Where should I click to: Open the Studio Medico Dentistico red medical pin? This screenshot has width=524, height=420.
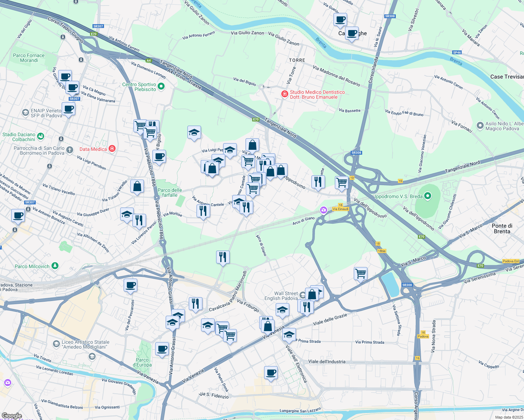pos(285,94)
